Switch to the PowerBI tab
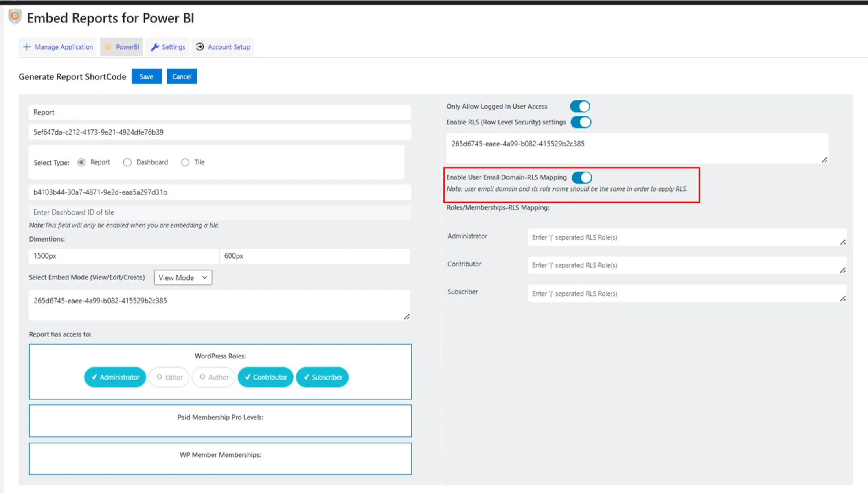This screenshot has height=493, width=868. coord(121,47)
